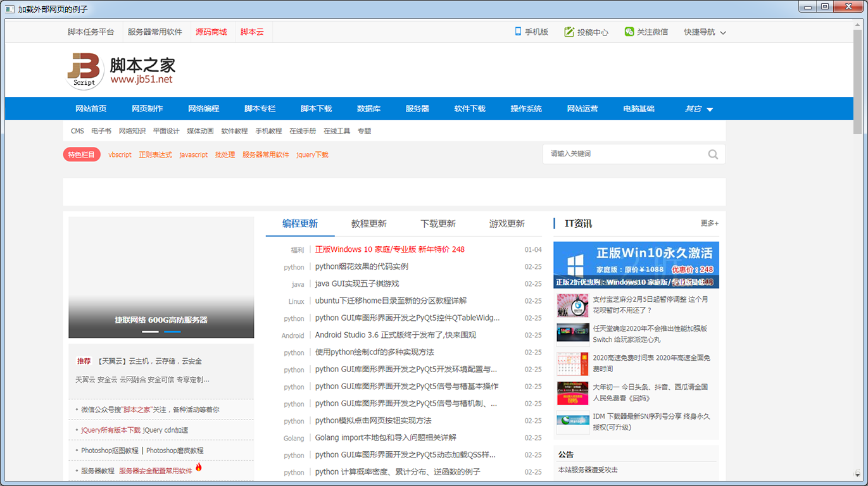868x486 pixels.
Task: Click the 投稿中心 pencil icon
Action: pos(569,32)
